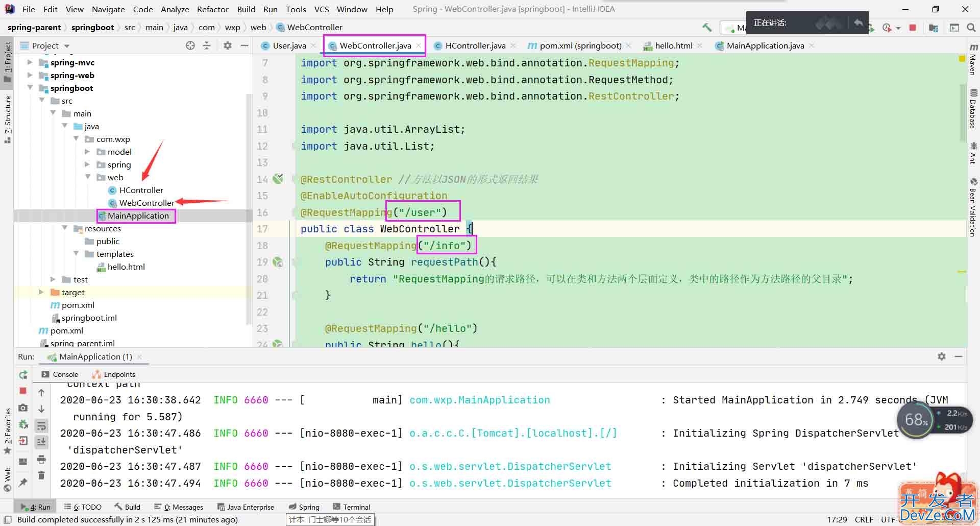Toggle the Structure tool window

(7, 119)
